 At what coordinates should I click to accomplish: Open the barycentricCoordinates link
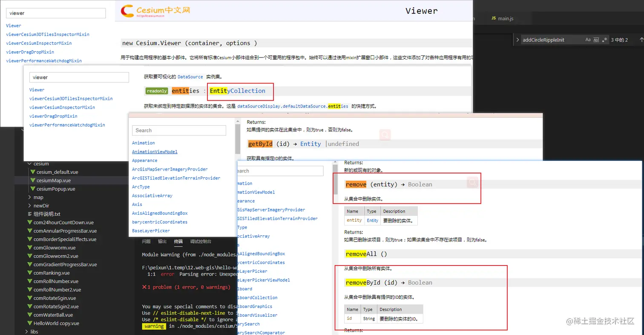(x=160, y=222)
